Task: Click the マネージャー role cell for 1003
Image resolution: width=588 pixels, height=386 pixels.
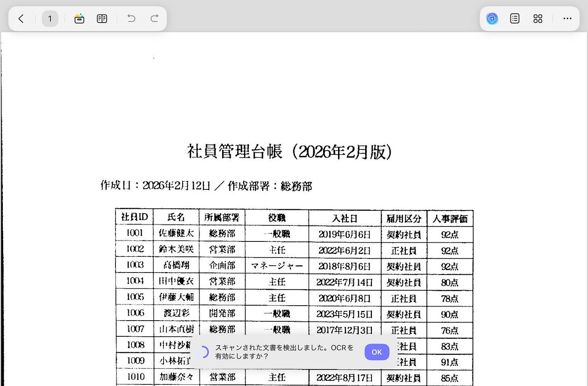Action: pos(277,266)
